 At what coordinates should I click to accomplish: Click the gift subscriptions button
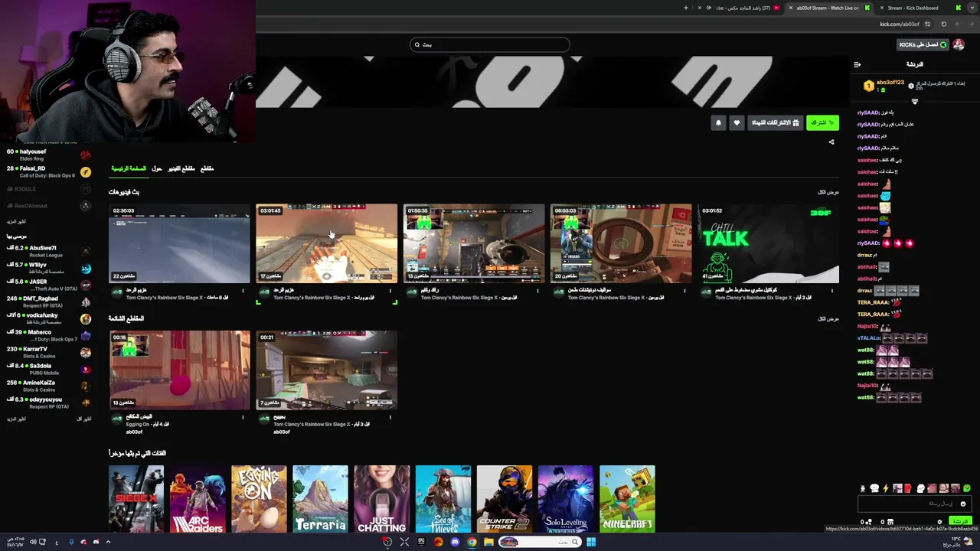coord(775,122)
